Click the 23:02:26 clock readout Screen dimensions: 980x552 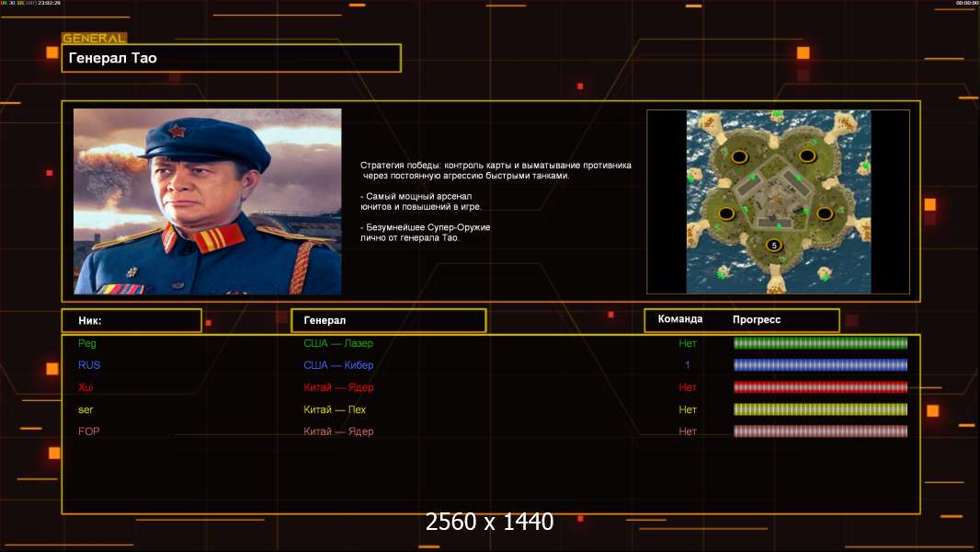click(x=49, y=3)
